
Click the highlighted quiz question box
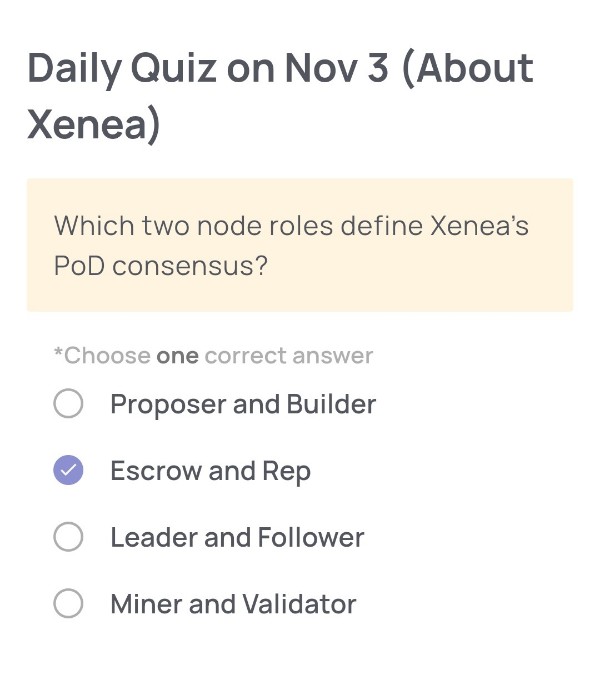click(x=300, y=245)
